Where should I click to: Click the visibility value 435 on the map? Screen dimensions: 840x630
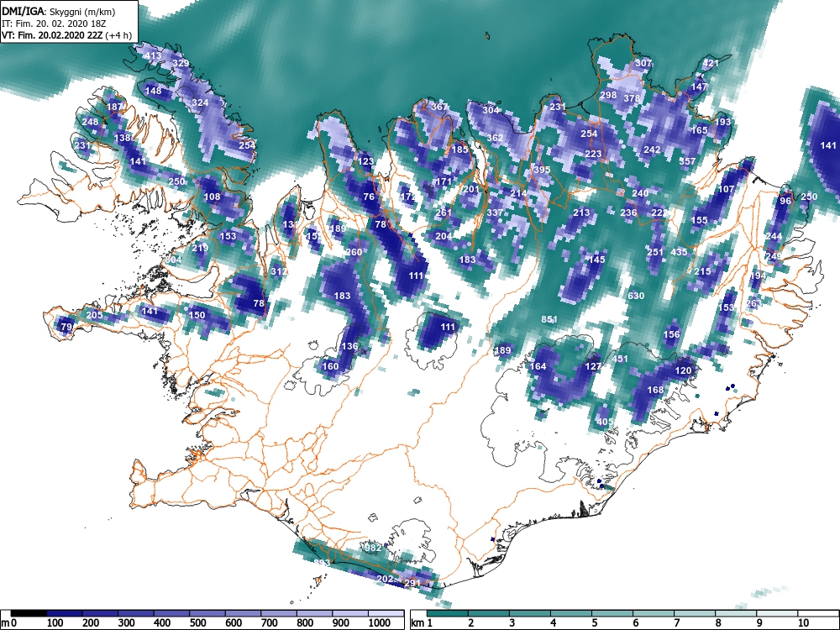pyautogui.click(x=679, y=252)
